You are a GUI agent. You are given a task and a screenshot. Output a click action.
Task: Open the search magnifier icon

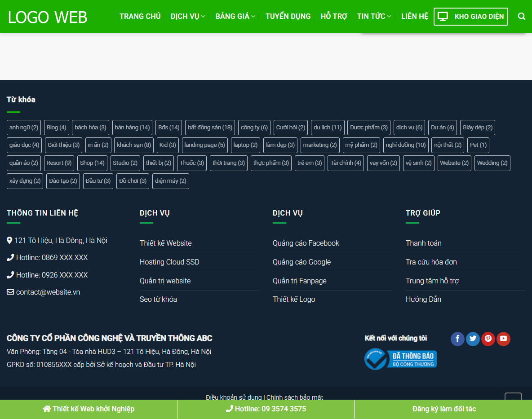[521, 16]
